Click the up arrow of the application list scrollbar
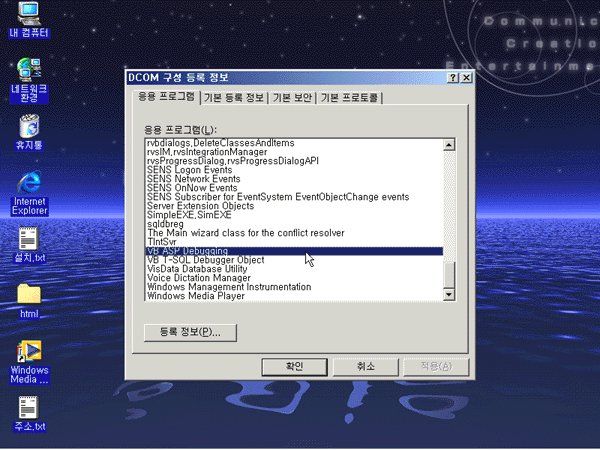This screenshot has height=450, width=600. pos(449,145)
